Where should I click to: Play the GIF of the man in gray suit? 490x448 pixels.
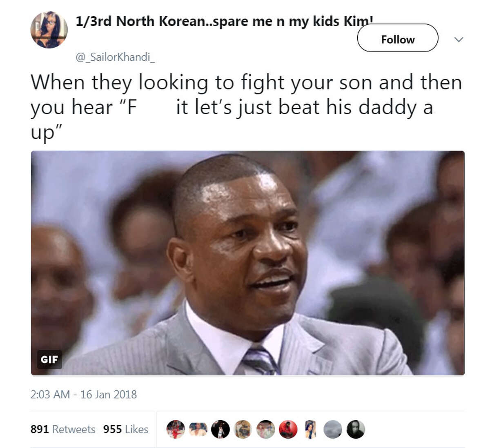(x=247, y=263)
